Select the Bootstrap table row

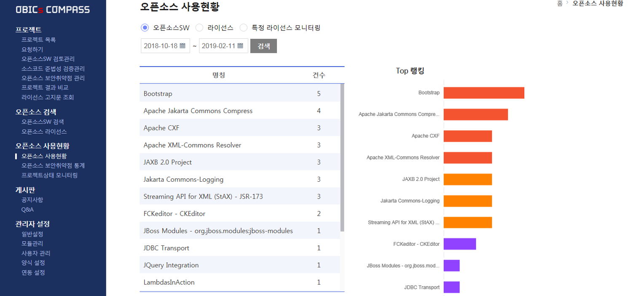pos(240,94)
